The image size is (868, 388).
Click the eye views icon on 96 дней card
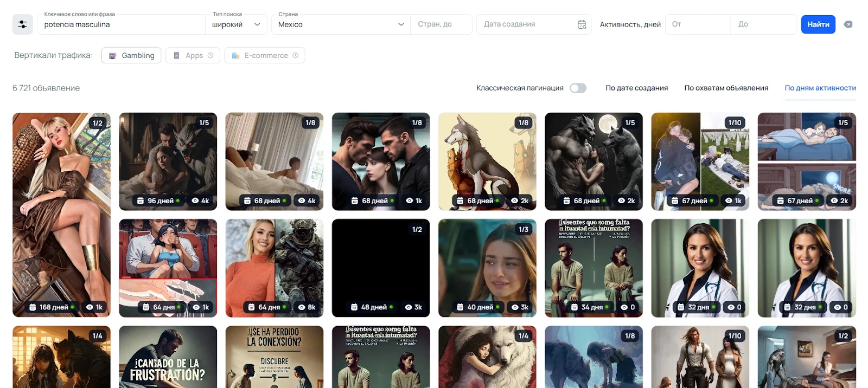[195, 201]
